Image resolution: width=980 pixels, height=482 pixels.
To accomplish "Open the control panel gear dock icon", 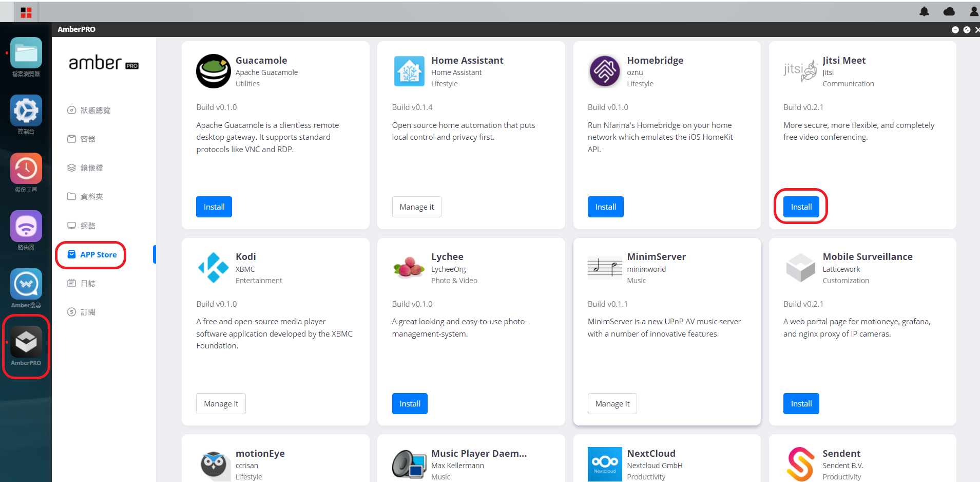I will [26, 110].
